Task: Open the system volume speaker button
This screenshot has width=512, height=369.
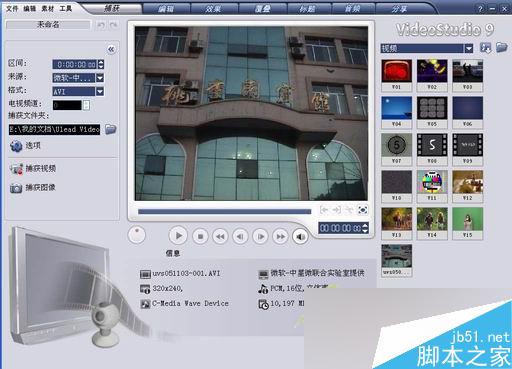Action: pos(300,237)
